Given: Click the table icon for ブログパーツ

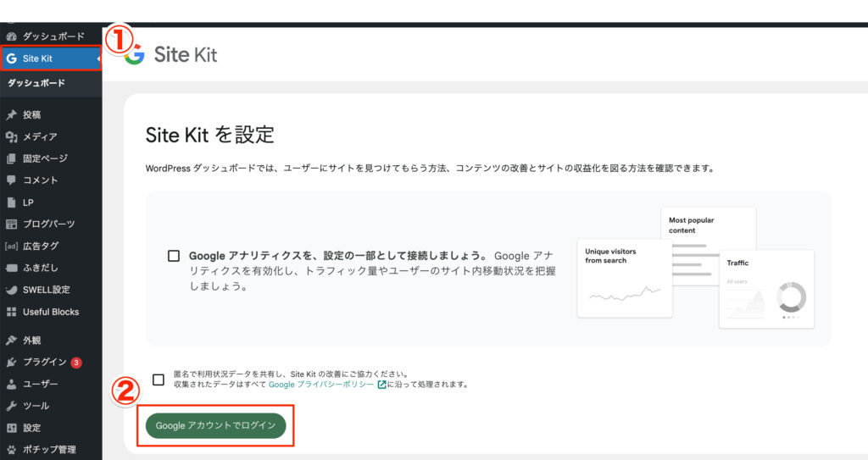Looking at the screenshot, I should 11,224.
